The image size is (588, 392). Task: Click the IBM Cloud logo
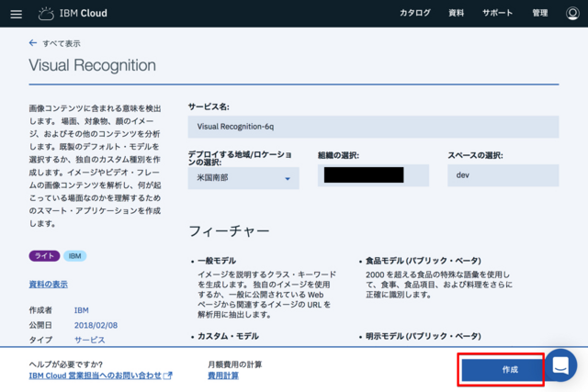tap(73, 14)
